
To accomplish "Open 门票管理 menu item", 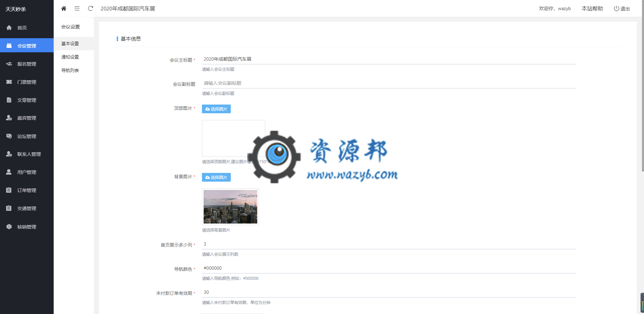I will tap(27, 82).
